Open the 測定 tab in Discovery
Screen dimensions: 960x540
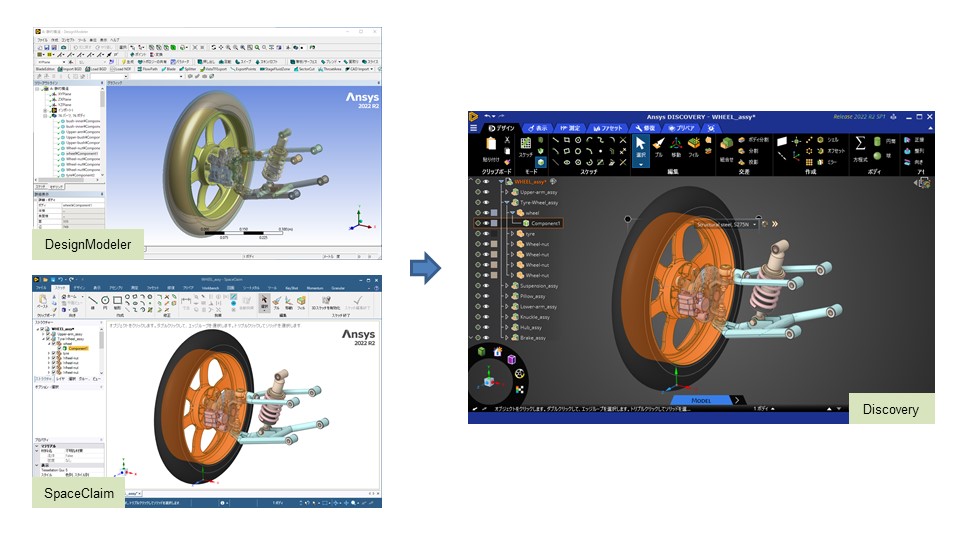pos(570,128)
